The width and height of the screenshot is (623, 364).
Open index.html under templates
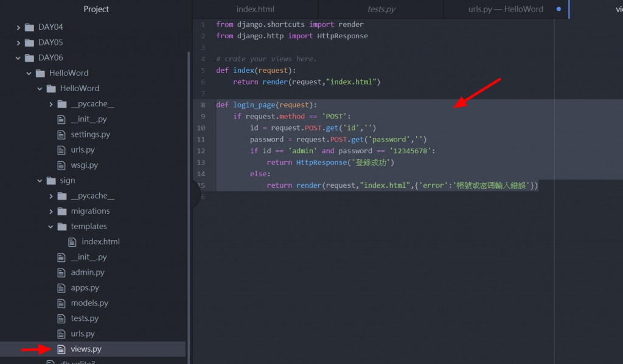click(x=100, y=242)
